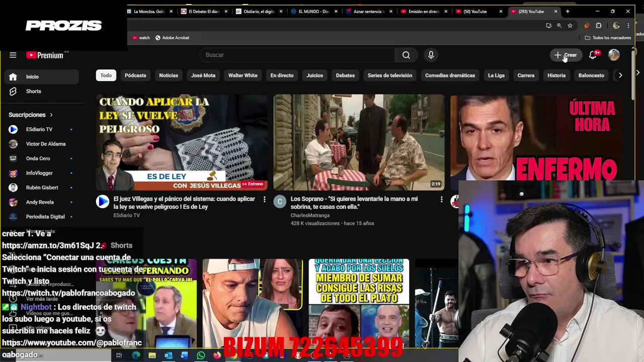Select the Pódcasts filter chip
Screen dimensions: 644x362
135,75
